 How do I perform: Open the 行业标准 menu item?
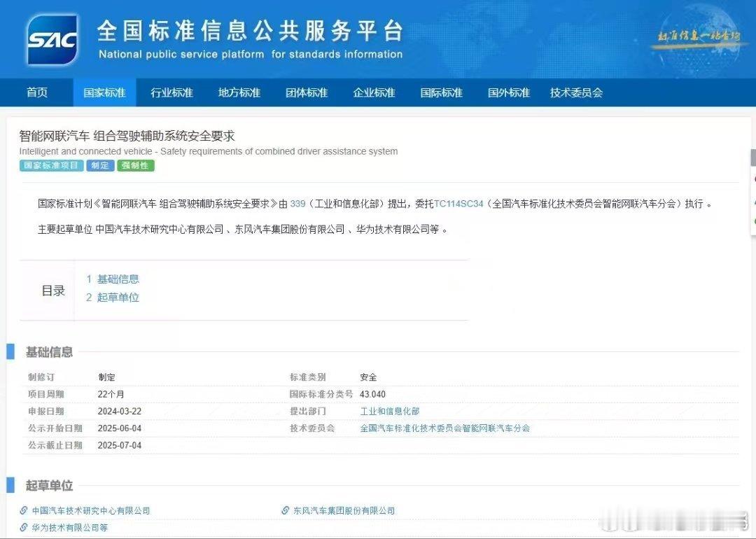click(171, 92)
